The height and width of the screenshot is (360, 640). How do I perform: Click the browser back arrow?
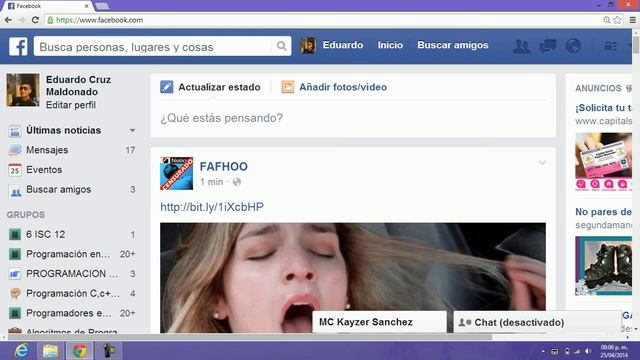point(8,20)
